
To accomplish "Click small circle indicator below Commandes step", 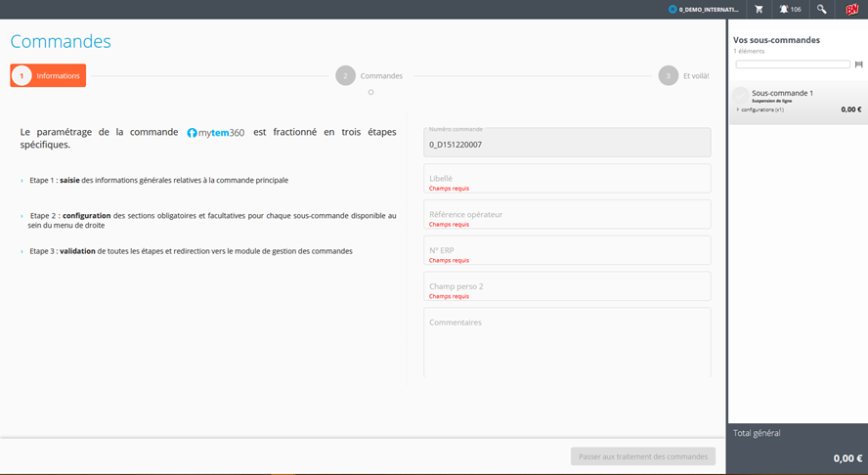I will (370, 93).
